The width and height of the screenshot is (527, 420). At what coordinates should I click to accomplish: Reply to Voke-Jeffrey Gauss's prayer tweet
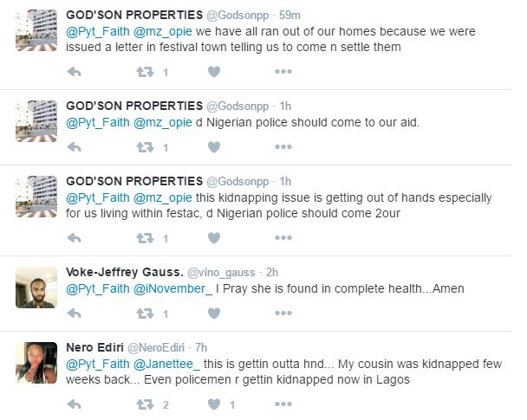[75, 313]
